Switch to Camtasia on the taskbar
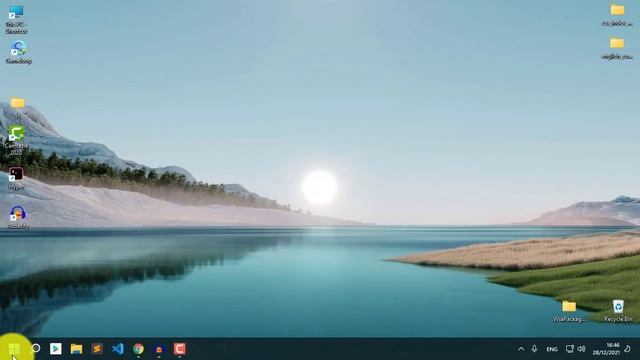 pos(180,349)
